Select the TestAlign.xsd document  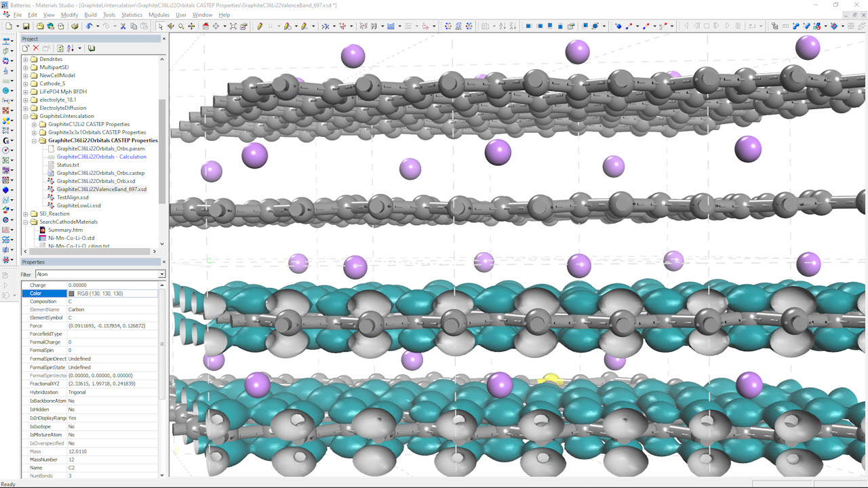coord(73,197)
